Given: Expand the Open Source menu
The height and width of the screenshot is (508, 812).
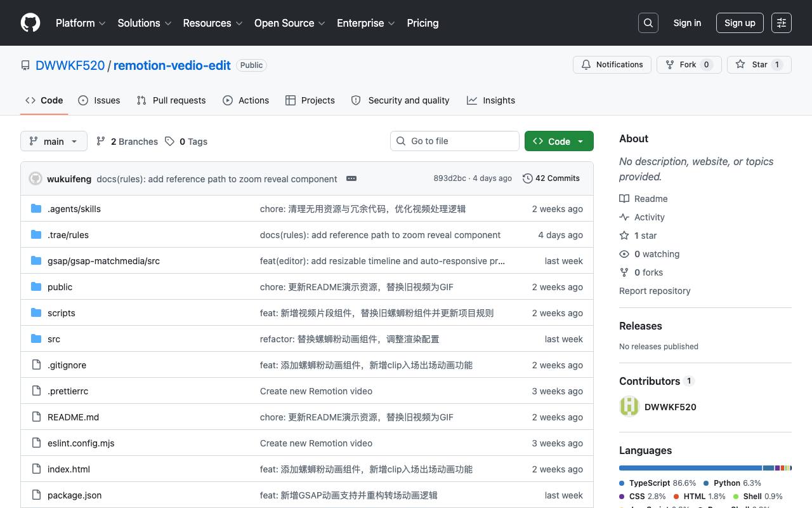Looking at the screenshot, I should [289, 23].
